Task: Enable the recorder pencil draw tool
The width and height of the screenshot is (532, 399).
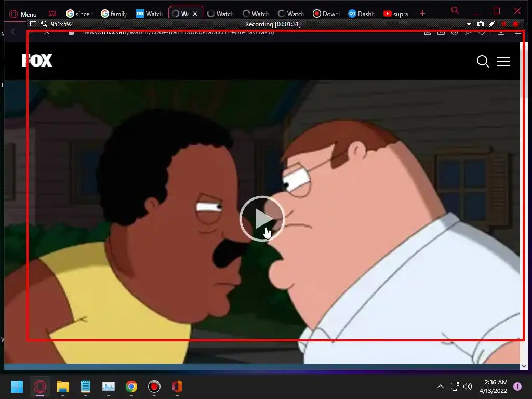Action: [x=492, y=24]
